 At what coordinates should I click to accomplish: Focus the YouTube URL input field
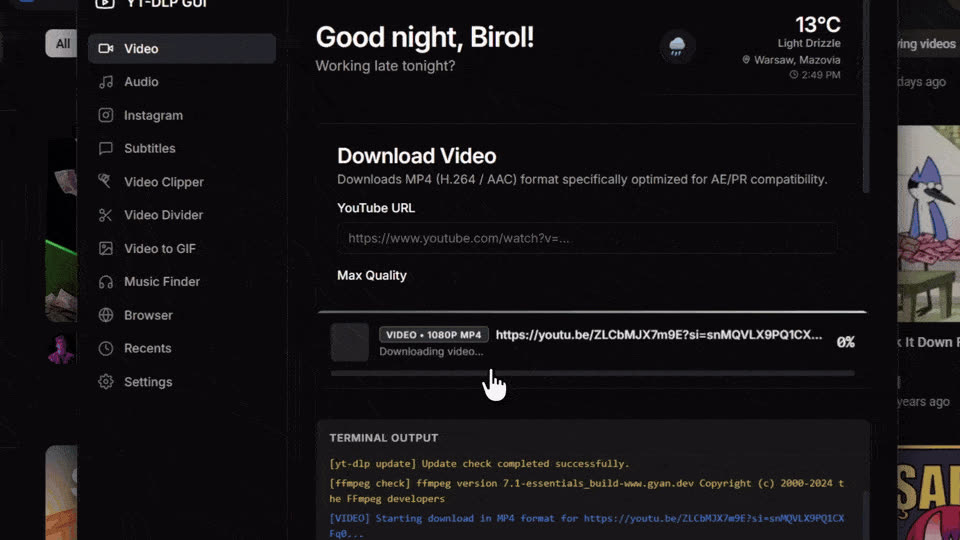587,238
